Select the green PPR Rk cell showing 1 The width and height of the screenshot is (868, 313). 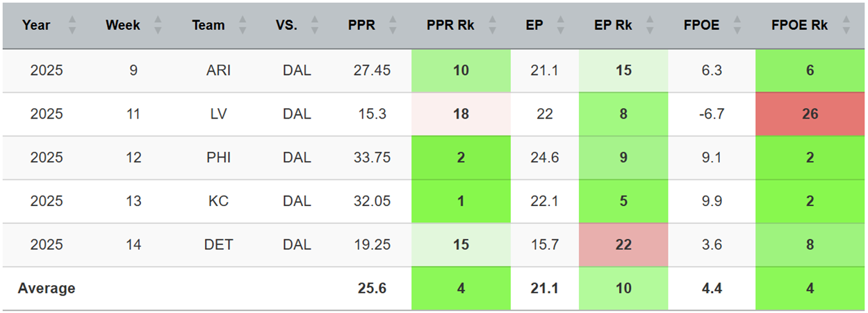(x=461, y=201)
